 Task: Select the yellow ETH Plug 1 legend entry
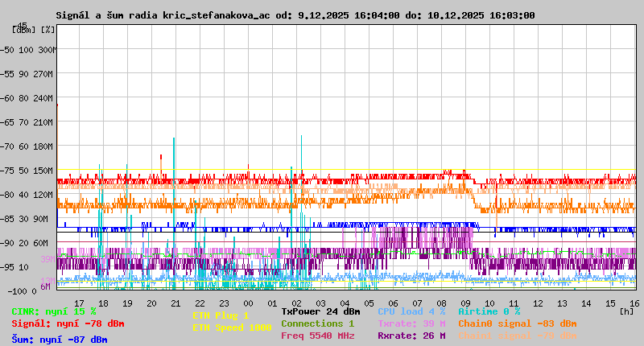(x=221, y=315)
